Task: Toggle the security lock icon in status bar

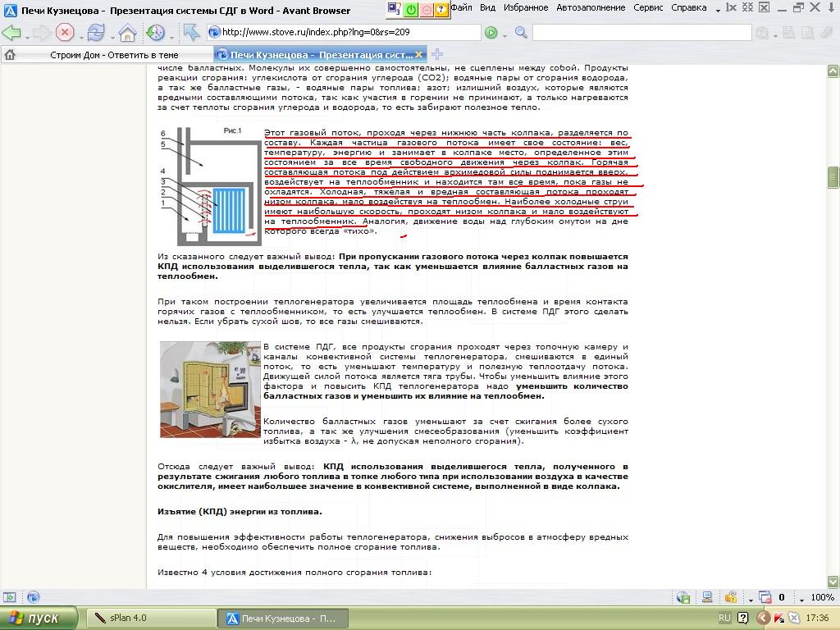Action: [x=730, y=597]
